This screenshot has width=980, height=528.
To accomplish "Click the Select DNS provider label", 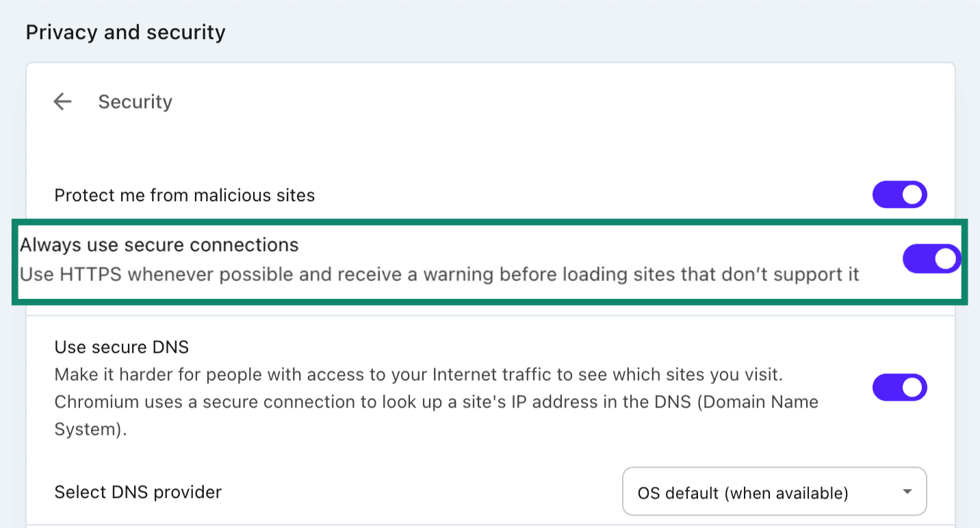I will (x=138, y=491).
